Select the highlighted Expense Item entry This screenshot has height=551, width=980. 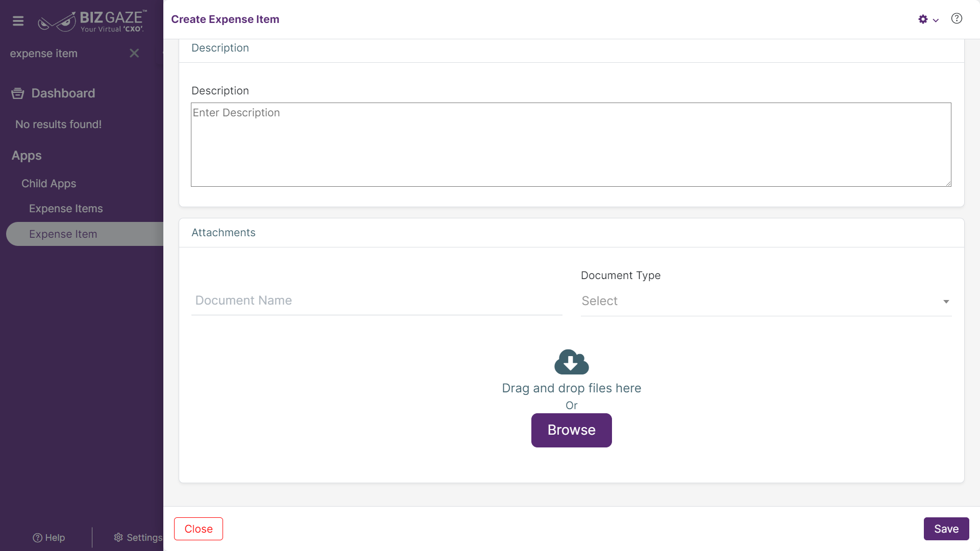[85, 234]
